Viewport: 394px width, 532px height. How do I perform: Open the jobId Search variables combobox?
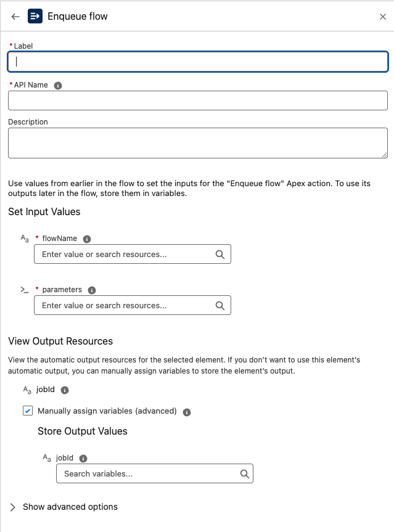pyautogui.click(x=148, y=473)
